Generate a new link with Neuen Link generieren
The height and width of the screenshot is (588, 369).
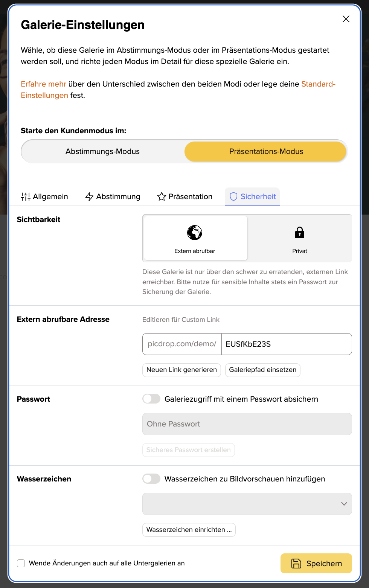click(x=181, y=370)
